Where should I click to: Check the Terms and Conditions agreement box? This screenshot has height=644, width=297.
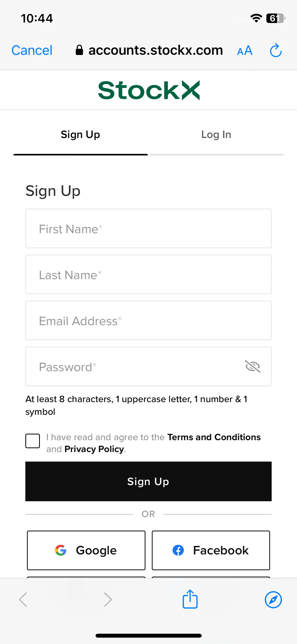(x=32, y=441)
